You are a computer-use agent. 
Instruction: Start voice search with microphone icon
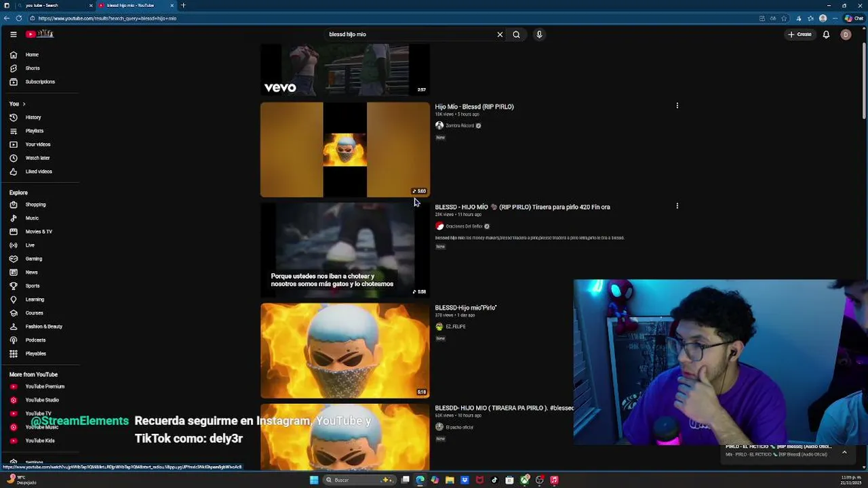pyautogui.click(x=539, y=35)
